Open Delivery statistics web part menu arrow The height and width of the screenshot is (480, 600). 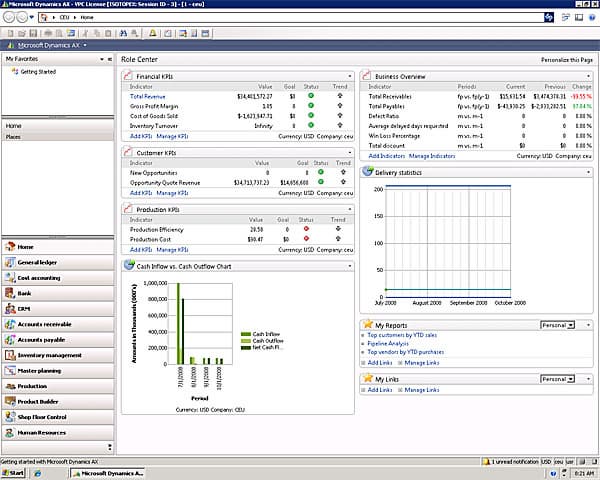pos(589,173)
